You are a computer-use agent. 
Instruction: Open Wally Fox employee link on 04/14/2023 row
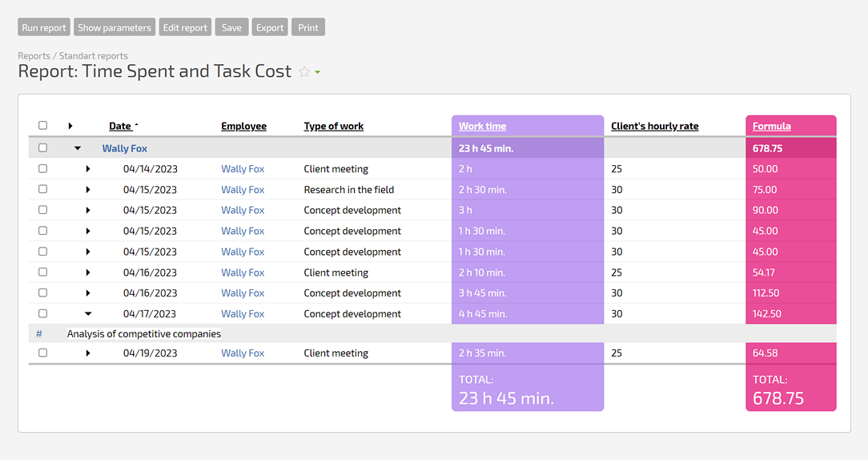coord(243,169)
